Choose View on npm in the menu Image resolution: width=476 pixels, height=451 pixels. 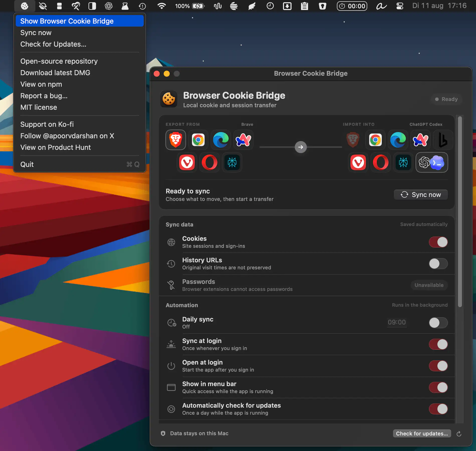80,84
